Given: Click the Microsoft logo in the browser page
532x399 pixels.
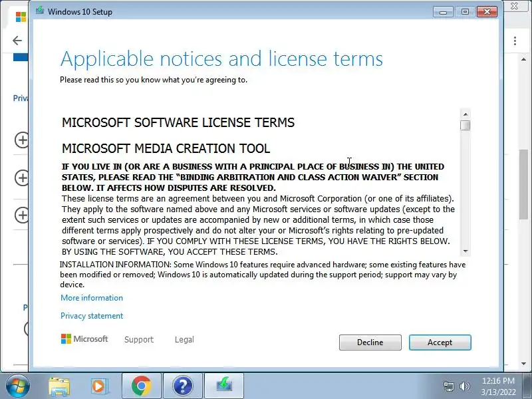Looking at the screenshot, I should (21, 17).
